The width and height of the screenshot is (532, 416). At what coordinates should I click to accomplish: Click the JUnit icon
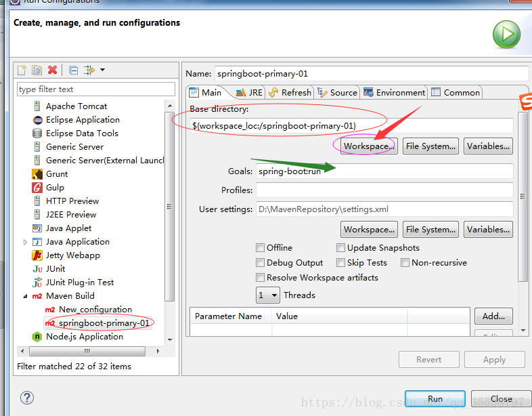[37, 269]
